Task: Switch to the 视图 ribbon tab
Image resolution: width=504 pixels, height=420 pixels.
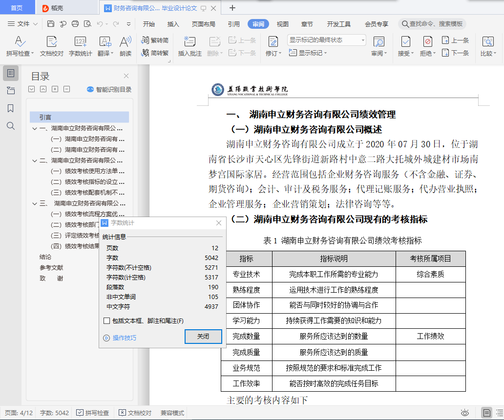Action: pyautogui.click(x=283, y=24)
